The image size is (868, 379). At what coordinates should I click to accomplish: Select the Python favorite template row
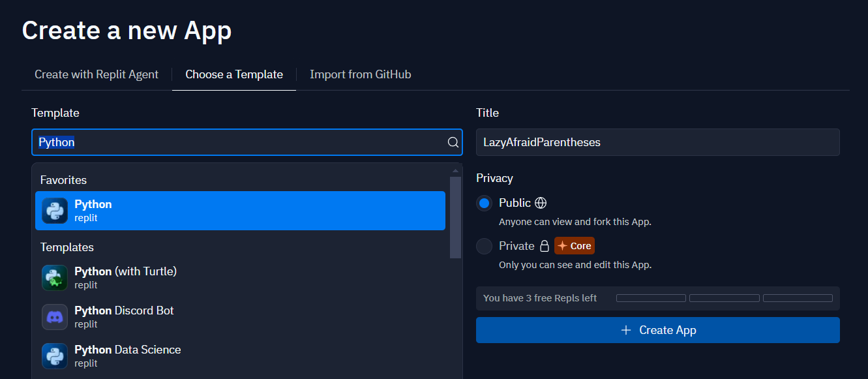(x=240, y=211)
